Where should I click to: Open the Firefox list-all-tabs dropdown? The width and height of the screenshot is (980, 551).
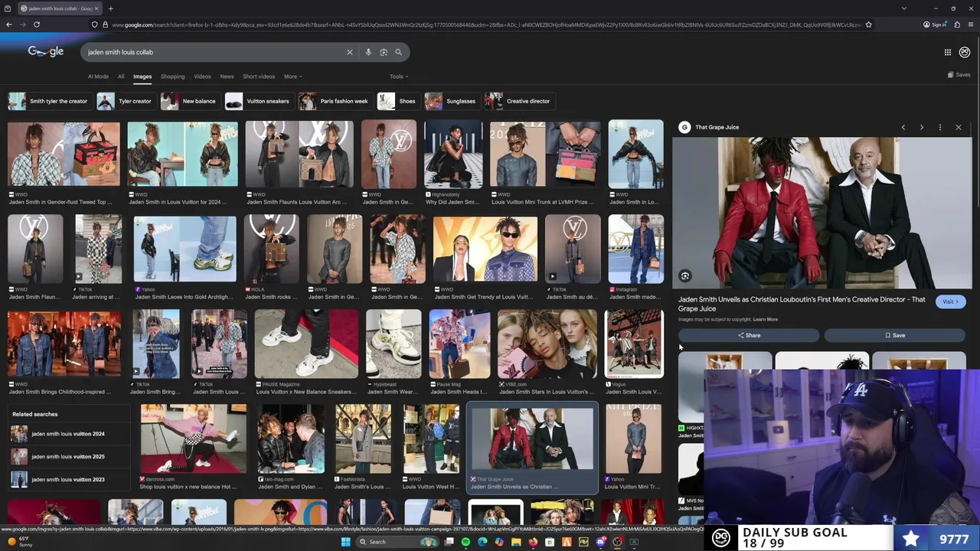pos(904,8)
